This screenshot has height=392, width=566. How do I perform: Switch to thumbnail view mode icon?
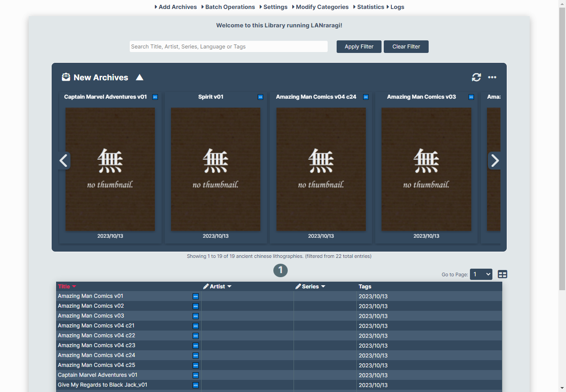tap(503, 274)
